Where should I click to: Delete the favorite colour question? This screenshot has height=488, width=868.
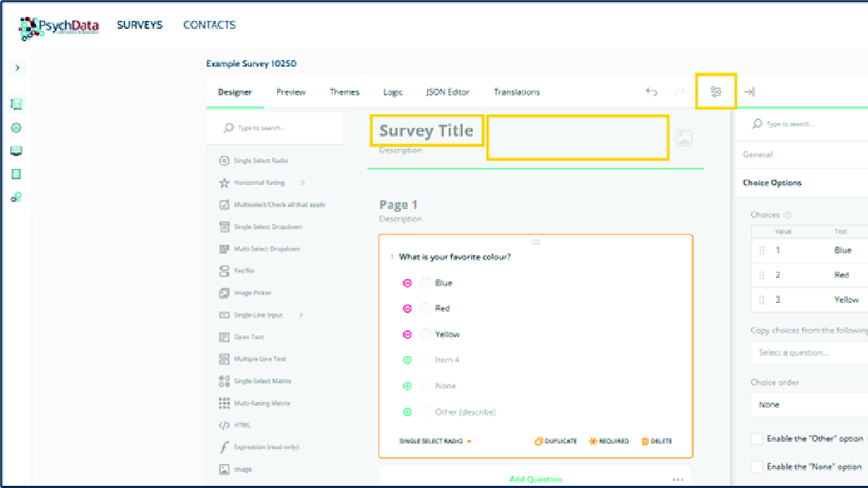[657, 441]
